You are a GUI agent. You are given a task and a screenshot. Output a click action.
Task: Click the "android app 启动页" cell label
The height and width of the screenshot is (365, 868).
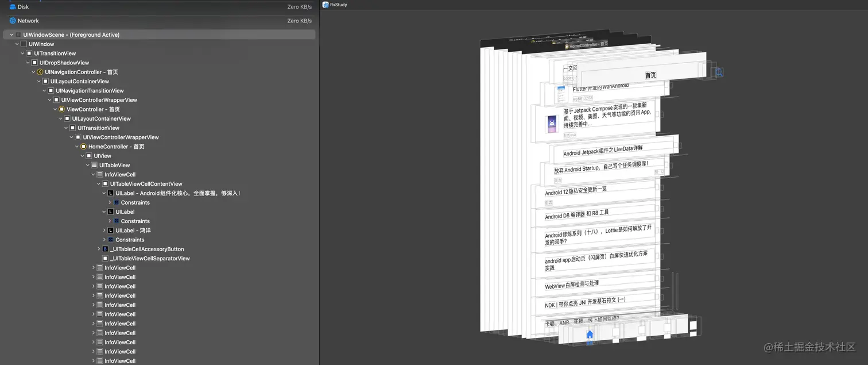pyautogui.click(x=596, y=260)
